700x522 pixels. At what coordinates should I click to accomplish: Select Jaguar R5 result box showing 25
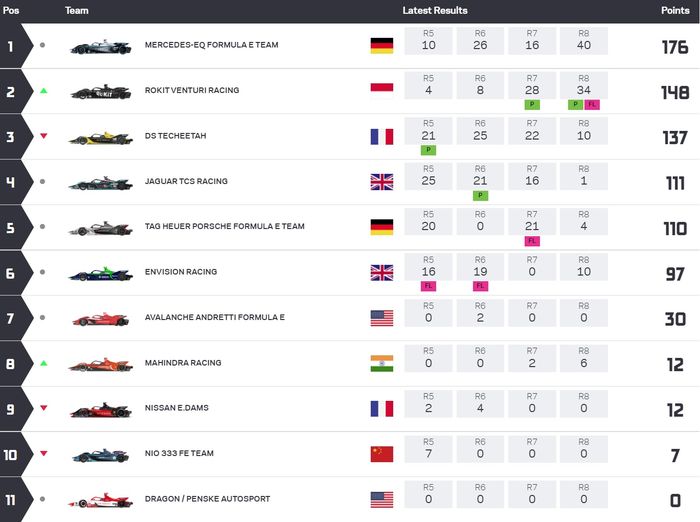pos(428,177)
